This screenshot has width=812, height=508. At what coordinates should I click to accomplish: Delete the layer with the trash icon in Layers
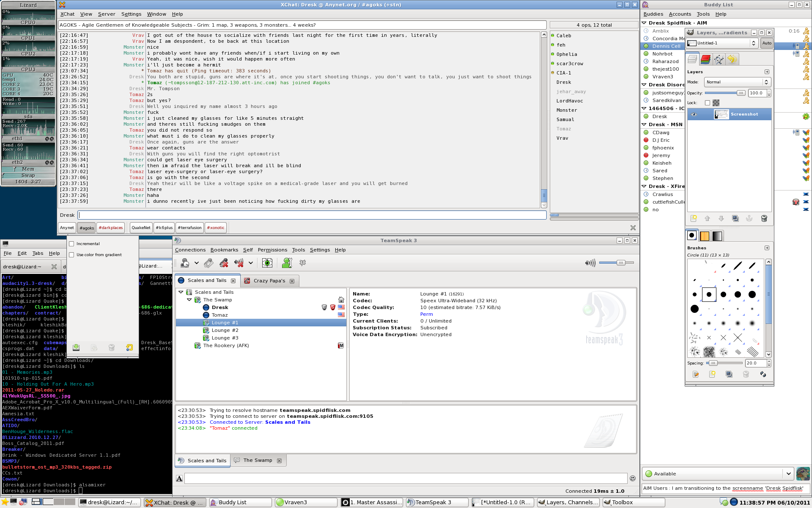pyautogui.click(x=764, y=218)
